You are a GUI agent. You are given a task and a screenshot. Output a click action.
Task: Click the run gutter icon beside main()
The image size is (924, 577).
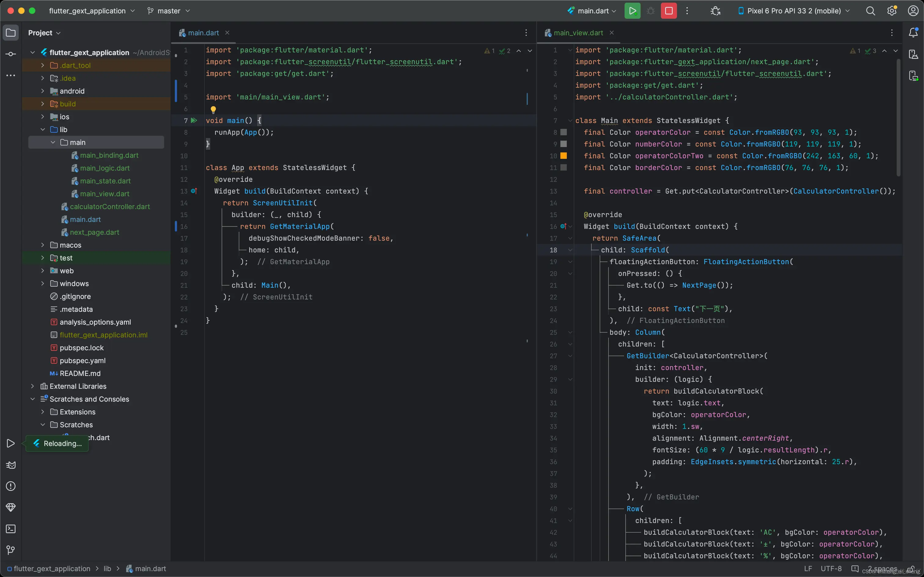pyautogui.click(x=194, y=121)
